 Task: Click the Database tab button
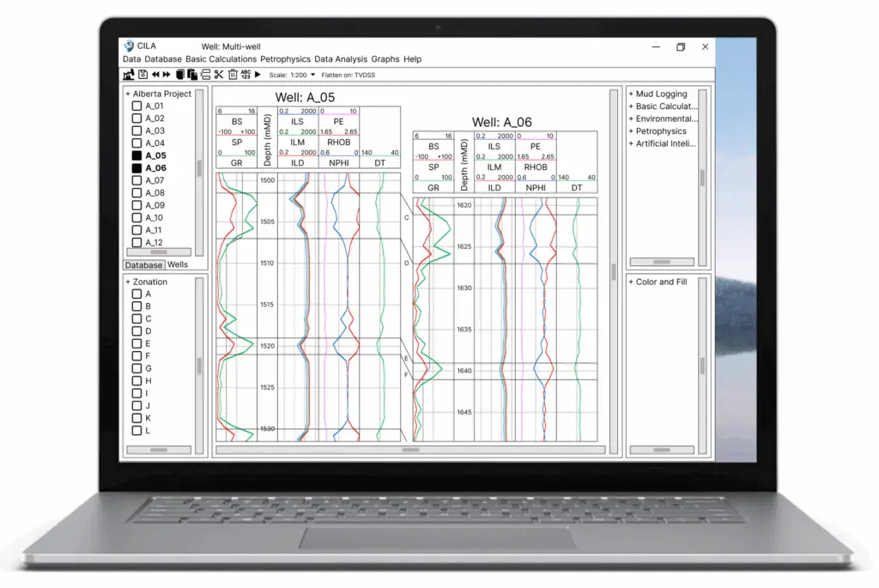(143, 265)
